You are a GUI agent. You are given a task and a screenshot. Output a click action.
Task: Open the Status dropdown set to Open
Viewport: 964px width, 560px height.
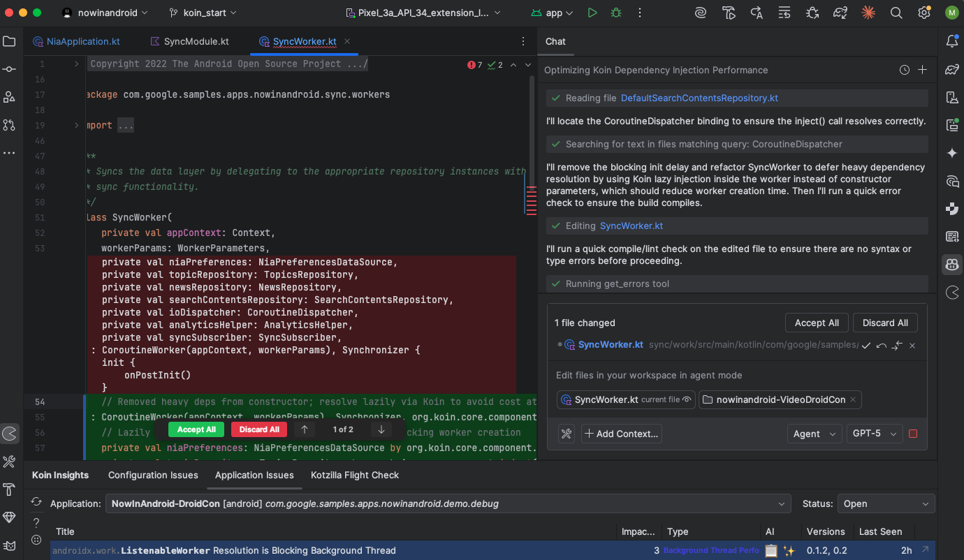(885, 503)
